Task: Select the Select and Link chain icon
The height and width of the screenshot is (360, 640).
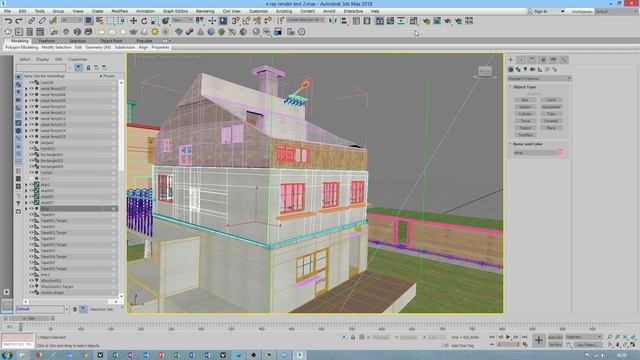Action: [31, 21]
